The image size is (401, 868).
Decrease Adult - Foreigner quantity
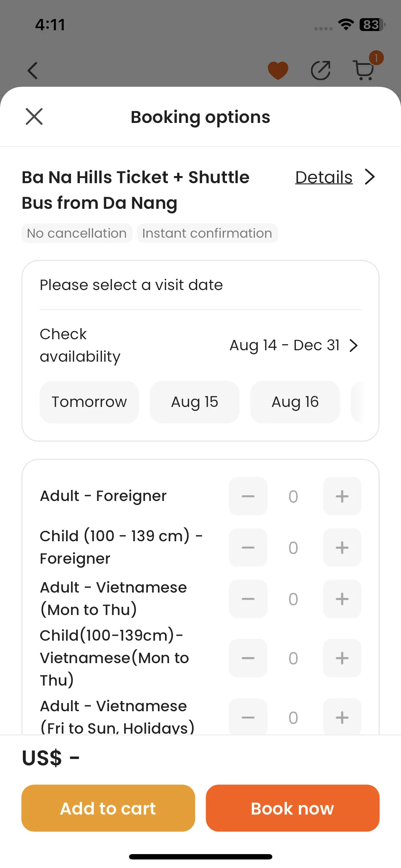[x=248, y=496]
